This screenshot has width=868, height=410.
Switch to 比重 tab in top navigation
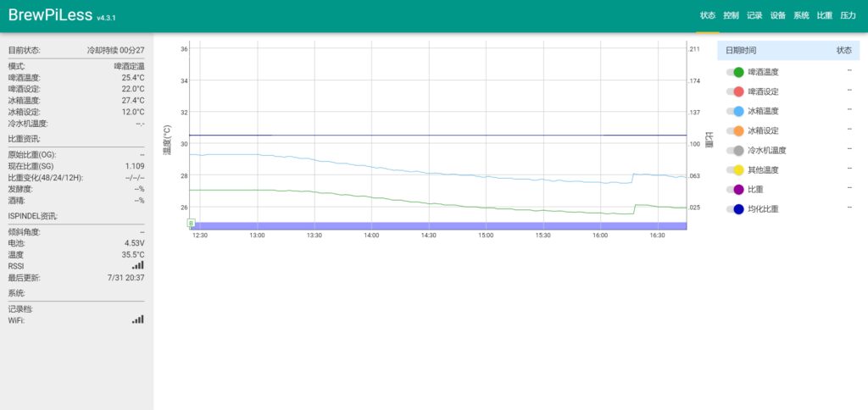pyautogui.click(x=825, y=16)
